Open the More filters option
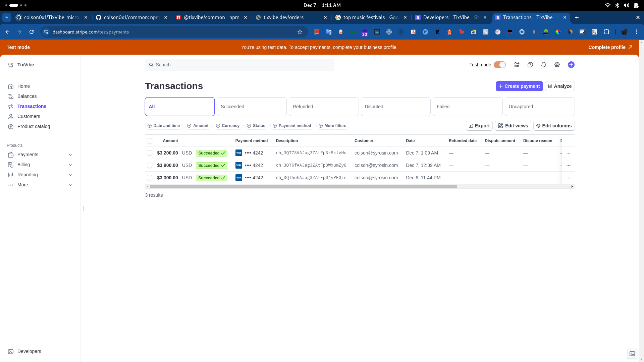 [332, 126]
